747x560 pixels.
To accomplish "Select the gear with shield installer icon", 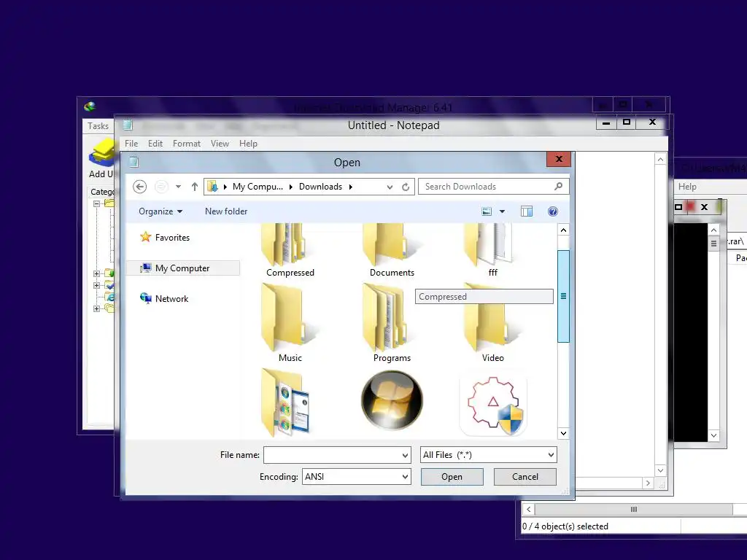I will [493, 405].
